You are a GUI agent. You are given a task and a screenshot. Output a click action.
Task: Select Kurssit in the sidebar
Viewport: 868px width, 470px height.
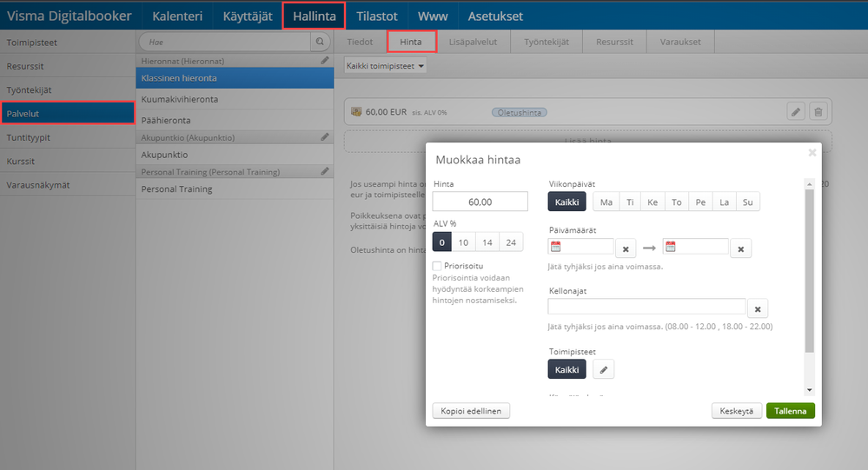68,161
